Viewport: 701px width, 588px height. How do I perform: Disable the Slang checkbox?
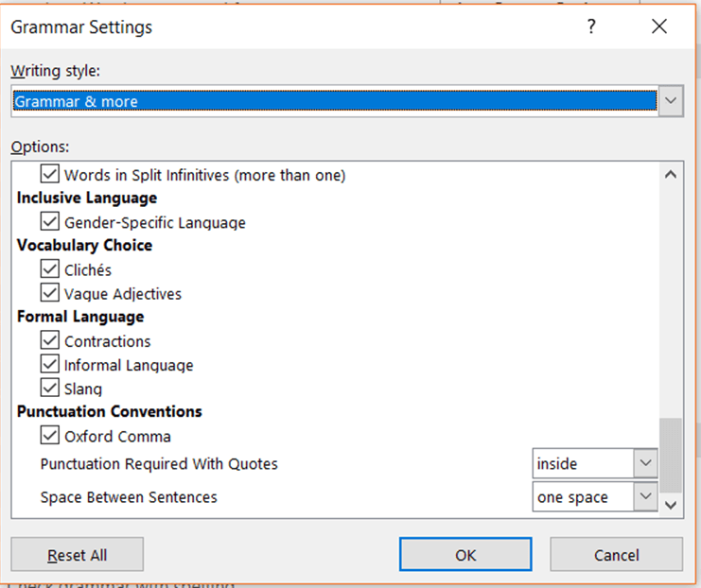pyautogui.click(x=50, y=388)
